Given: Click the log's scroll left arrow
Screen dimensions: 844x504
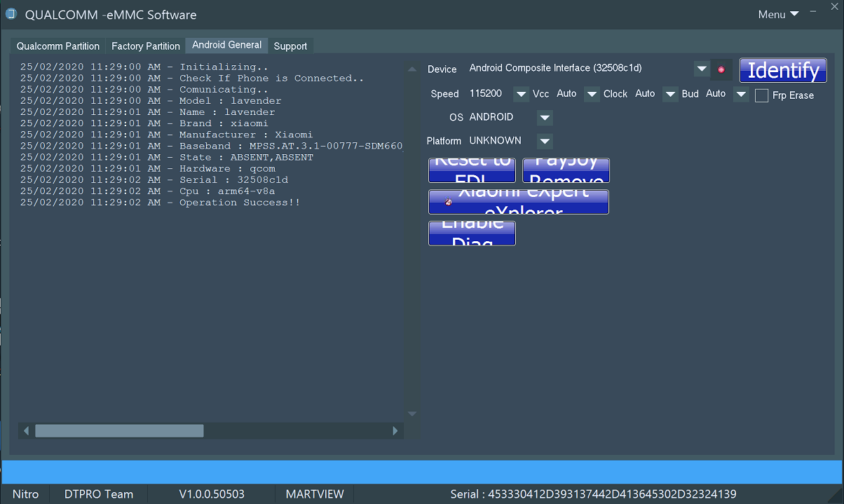Looking at the screenshot, I should coord(27,431).
